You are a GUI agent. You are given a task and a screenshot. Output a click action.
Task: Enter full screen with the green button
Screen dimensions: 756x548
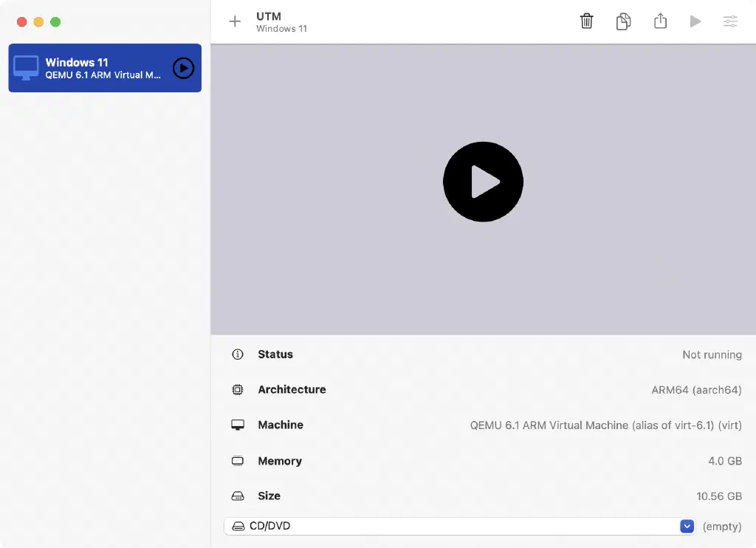[55, 22]
